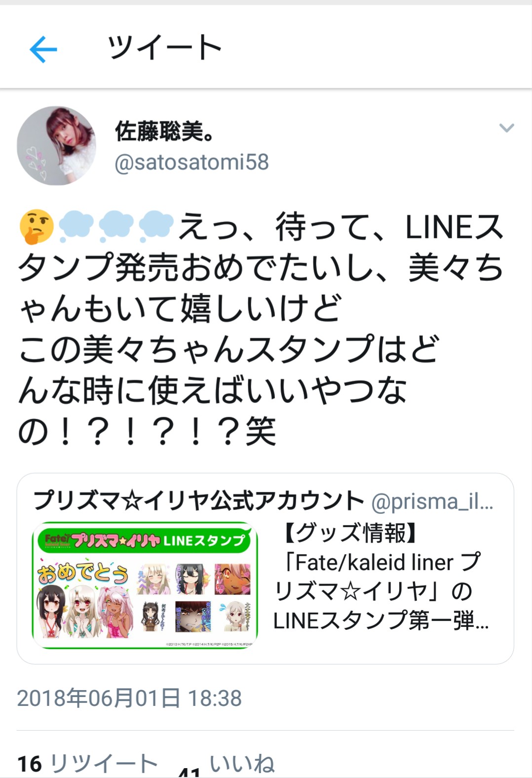
Task: Tap the blue back arrow
Action: [x=43, y=49]
